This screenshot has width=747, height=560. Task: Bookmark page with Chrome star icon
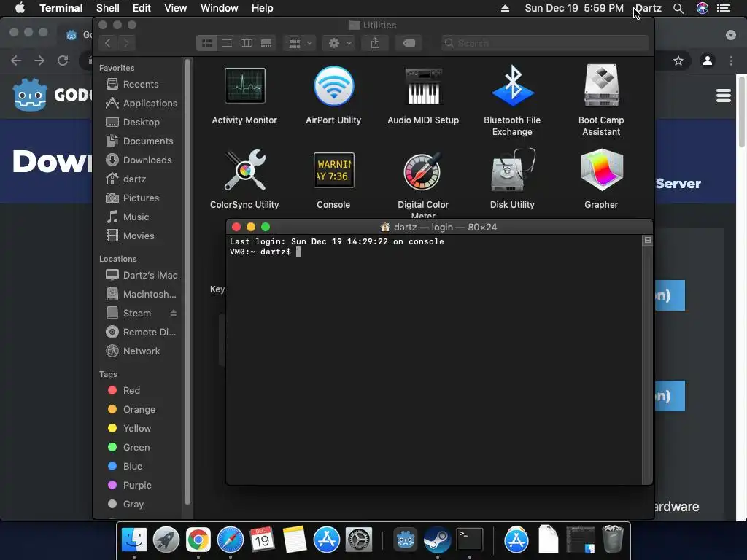(x=678, y=61)
